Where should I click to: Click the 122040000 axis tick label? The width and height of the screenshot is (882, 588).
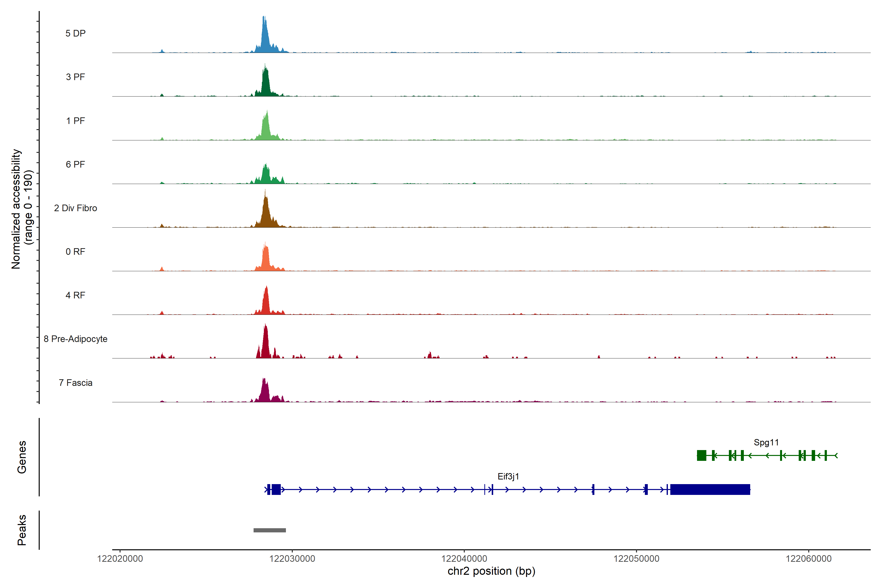464,559
